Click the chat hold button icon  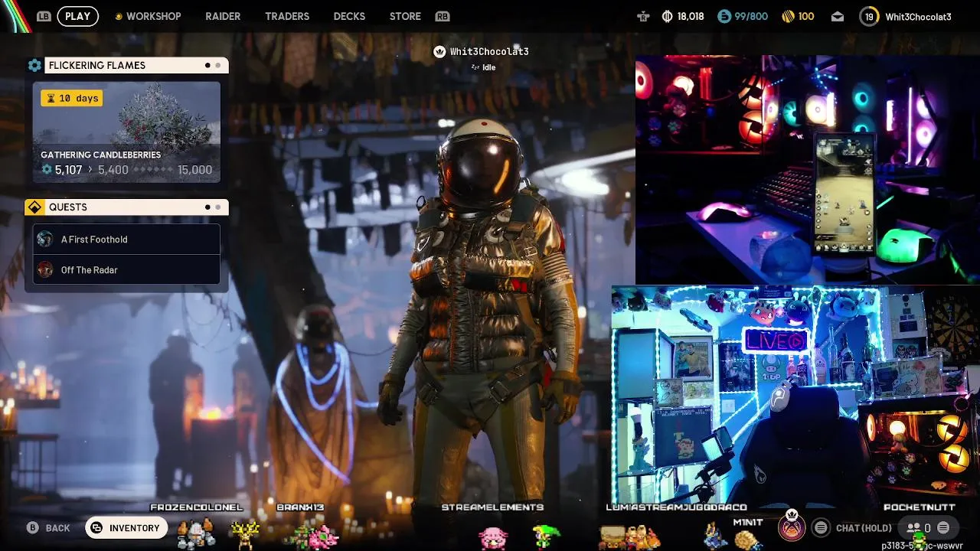[821, 527]
